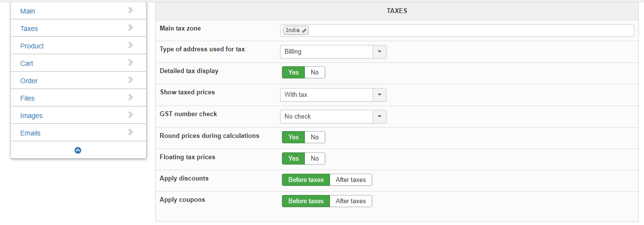
Task: Open the Images menu section
Action: 31,116
